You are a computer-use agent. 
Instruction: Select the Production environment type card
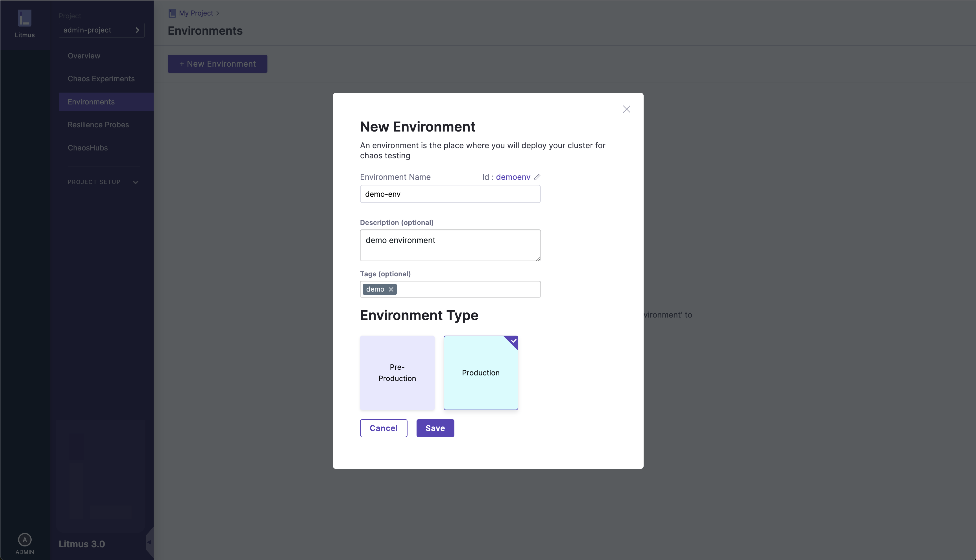[480, 373]
